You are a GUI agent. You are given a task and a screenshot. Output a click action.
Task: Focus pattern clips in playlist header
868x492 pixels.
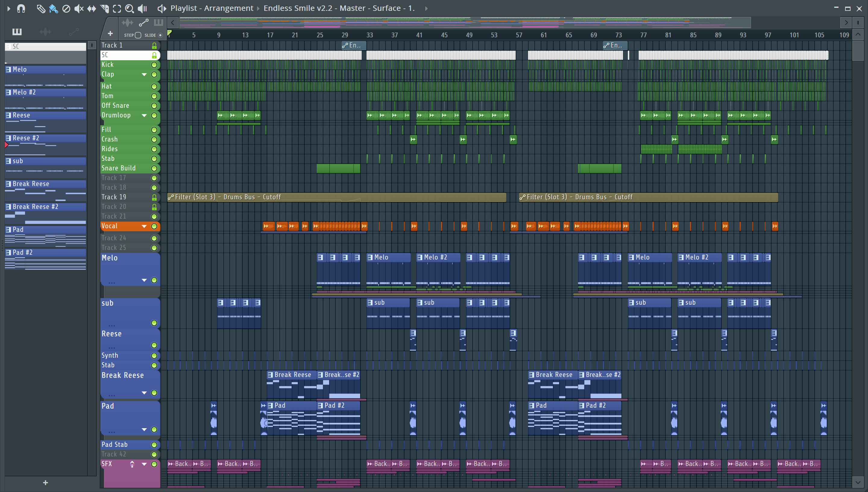click(x=158, y=23)
